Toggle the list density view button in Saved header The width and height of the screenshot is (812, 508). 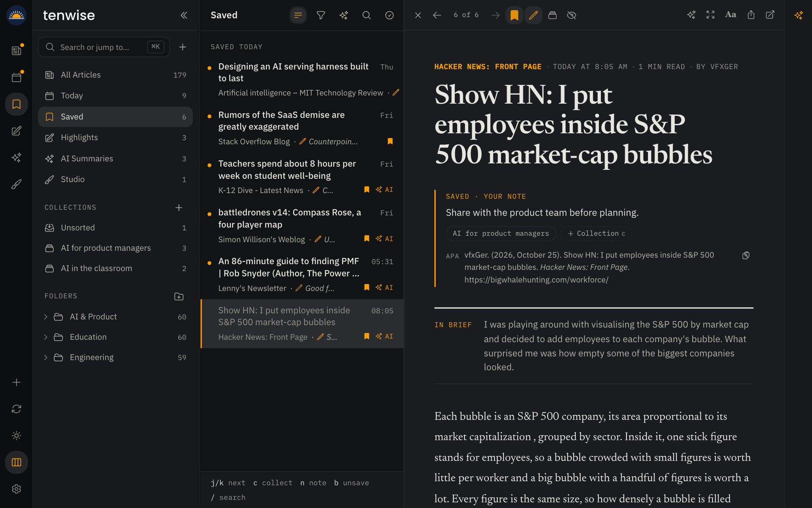click(x=298, y=15)
